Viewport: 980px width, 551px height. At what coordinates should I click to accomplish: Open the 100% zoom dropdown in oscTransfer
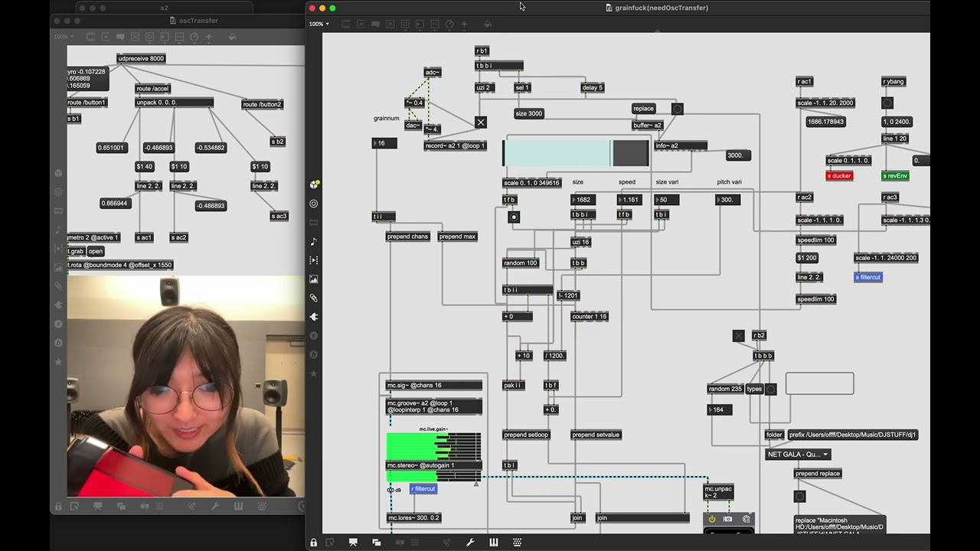[x=64, y=37]
